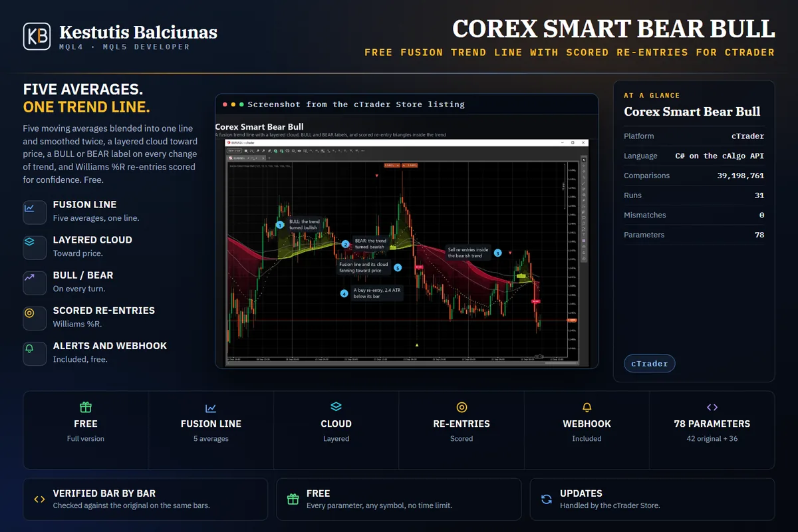Click the Fusion Line chart icon beside 'Five averages, one line.'
This screenshot has width=798, height=532.
click(x=29, y=208)
